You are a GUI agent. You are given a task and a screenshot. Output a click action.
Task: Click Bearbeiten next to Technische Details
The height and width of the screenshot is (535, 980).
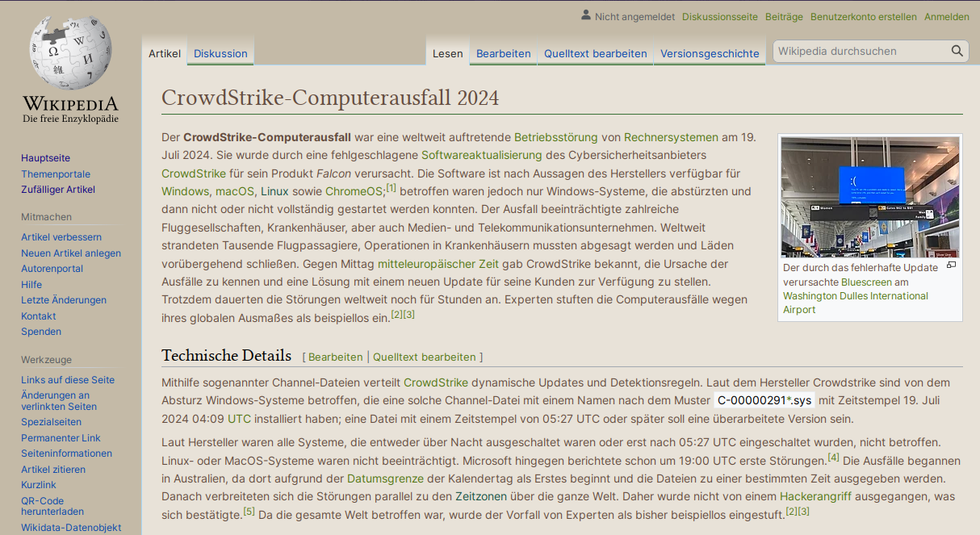tap(335, 357)
